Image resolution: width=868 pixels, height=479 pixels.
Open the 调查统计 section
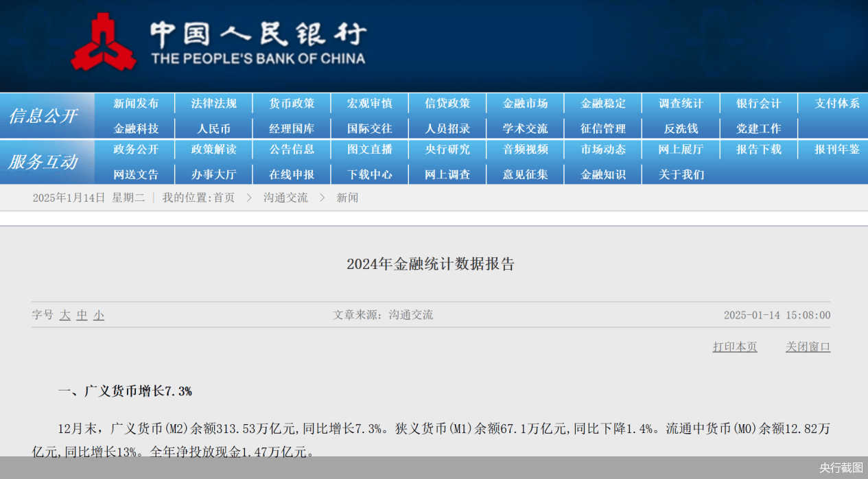[x=680, y=103]
